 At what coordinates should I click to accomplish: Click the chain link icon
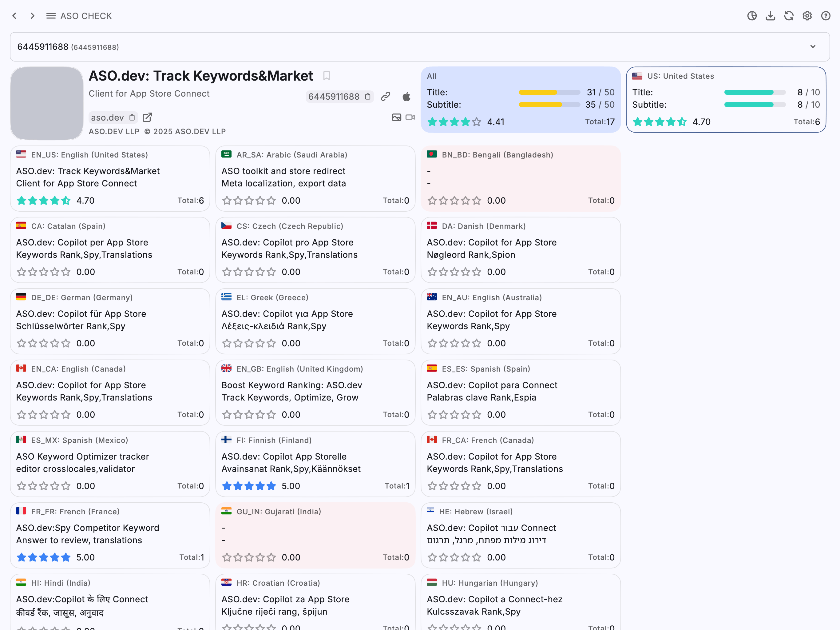coord(386,97)
